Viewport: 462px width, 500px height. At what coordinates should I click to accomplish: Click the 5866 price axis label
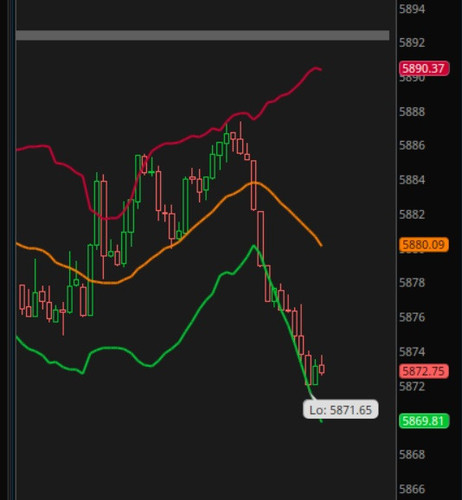[412, 489]
